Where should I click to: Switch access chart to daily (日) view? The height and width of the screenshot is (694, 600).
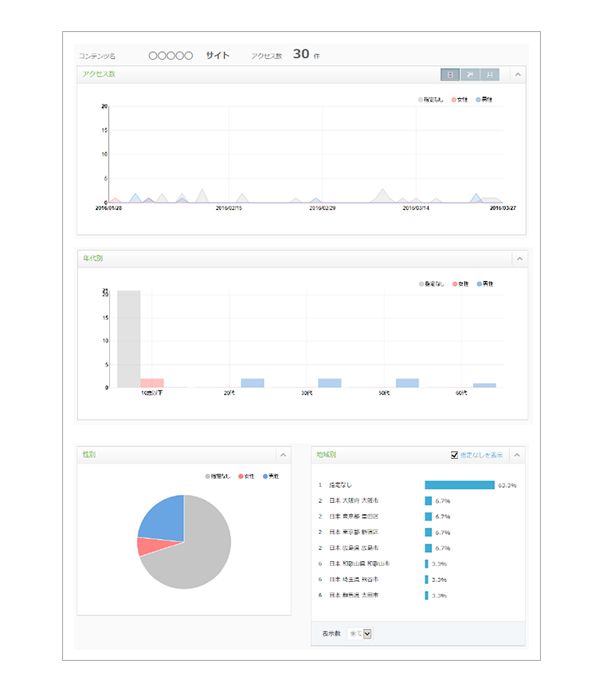pyautogui.click(x=450, y=75)
